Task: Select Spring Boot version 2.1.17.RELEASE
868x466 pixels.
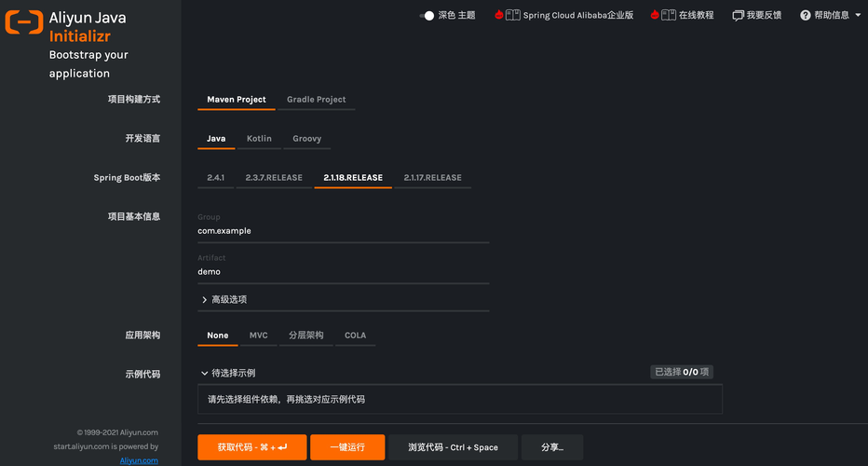Action: (x=432, y=178)
